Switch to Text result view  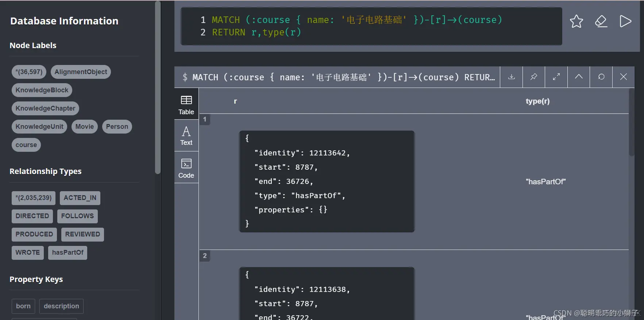tap(186, 135)
